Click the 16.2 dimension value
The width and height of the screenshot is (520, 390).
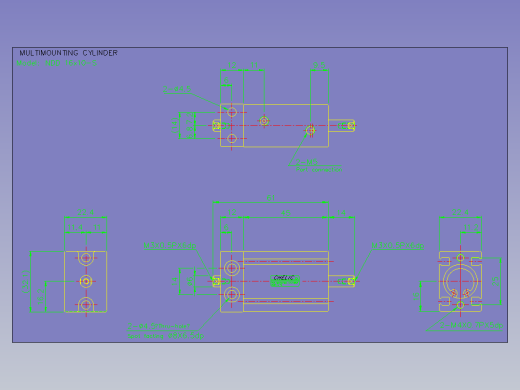point(41,296)
